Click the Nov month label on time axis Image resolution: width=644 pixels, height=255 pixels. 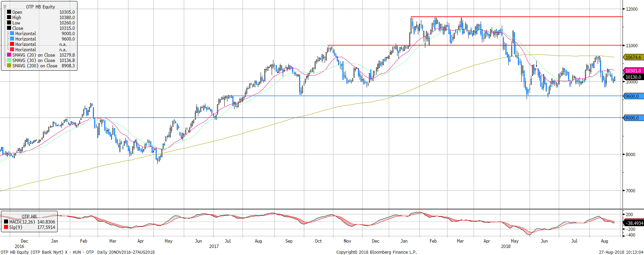(347, 241)
